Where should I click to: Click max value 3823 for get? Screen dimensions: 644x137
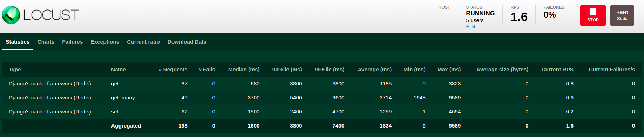455,84
